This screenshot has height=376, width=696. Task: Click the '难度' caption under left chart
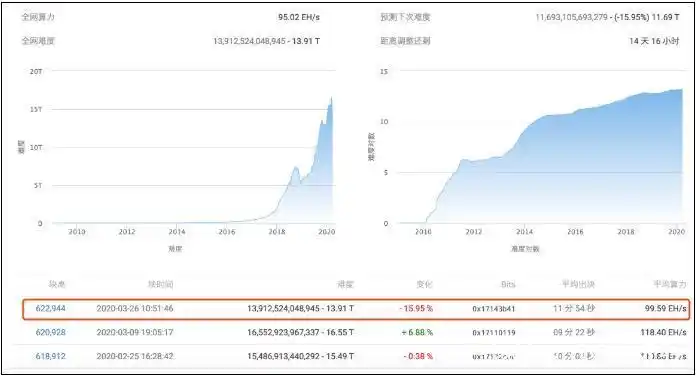click(x=175, y=249)
